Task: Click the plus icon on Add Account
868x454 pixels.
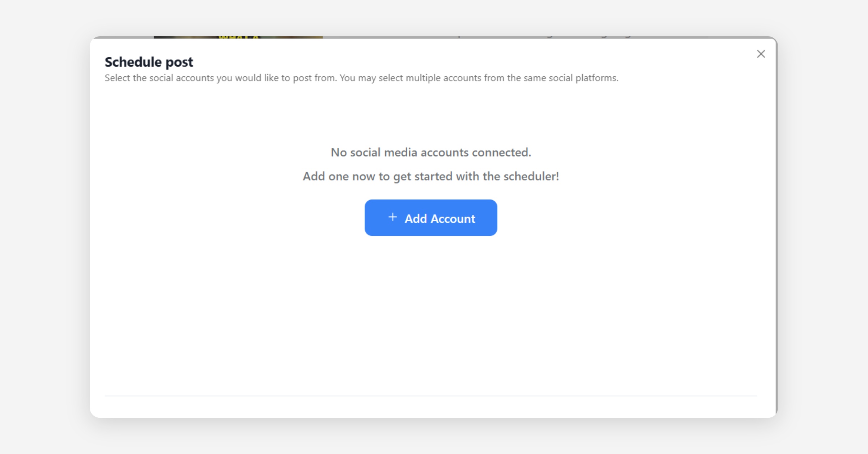Action: (x=392, y=217)
